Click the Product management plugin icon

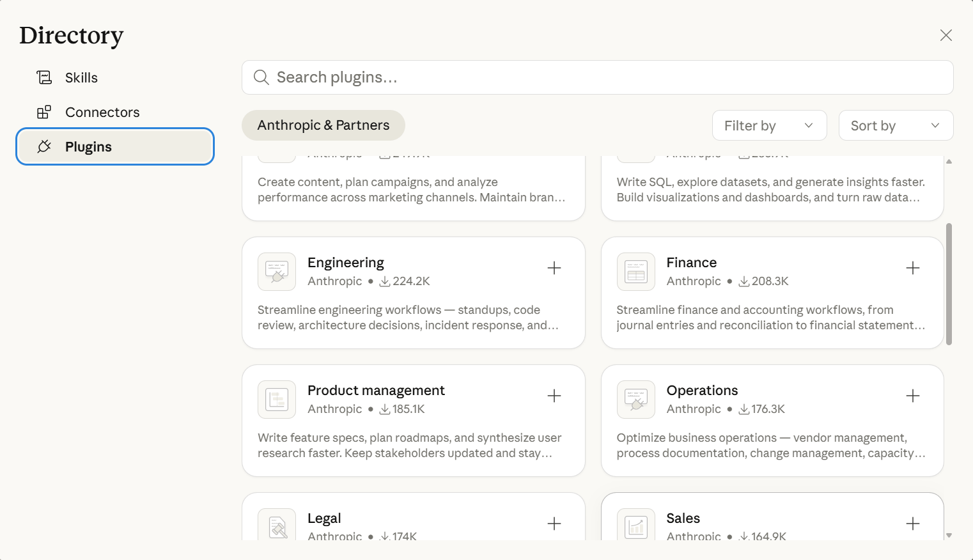click(x=277, y=400)
